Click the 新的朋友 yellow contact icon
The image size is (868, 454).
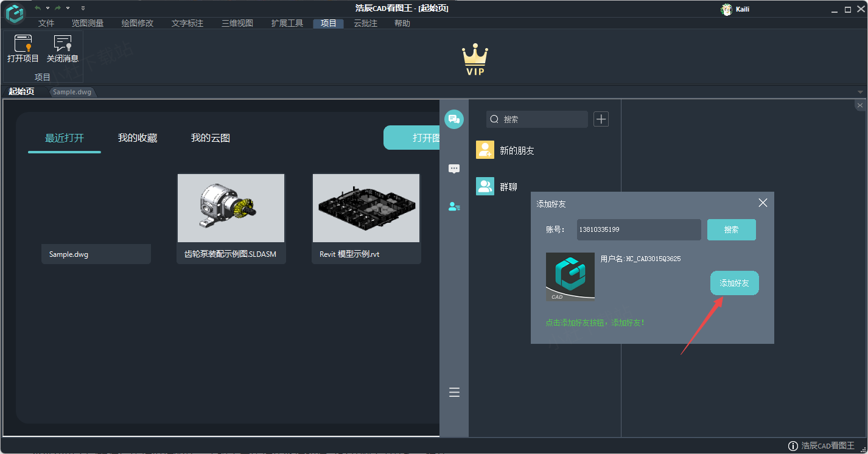[x=485, y=150]
